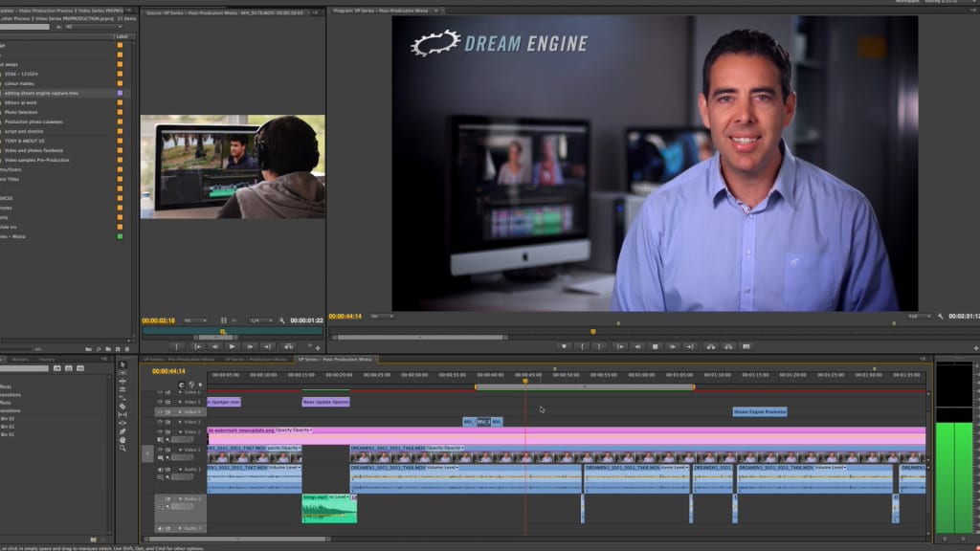Click Mark Out in Program monitor
The image size is (980, 551).
coord(599,346)
